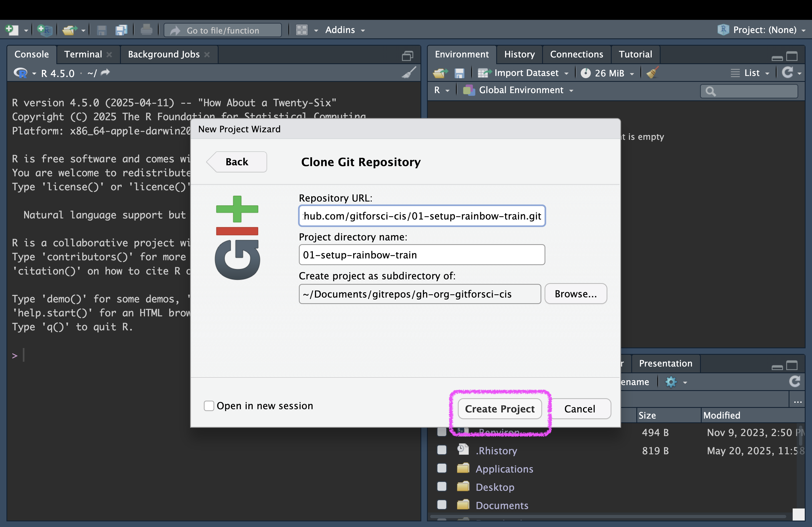Click the Files pane gear icon
Screen dimensions: 812x527
671,382
